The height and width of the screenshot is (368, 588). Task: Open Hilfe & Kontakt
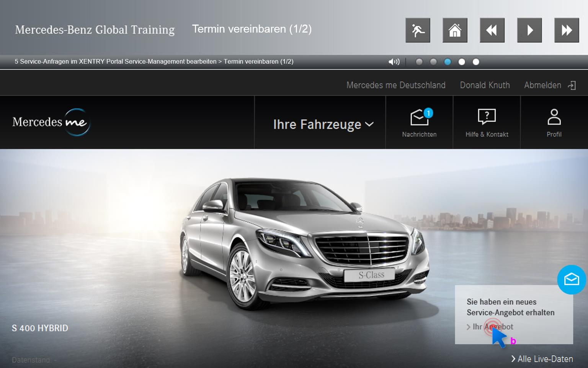[x=487, y=123]
